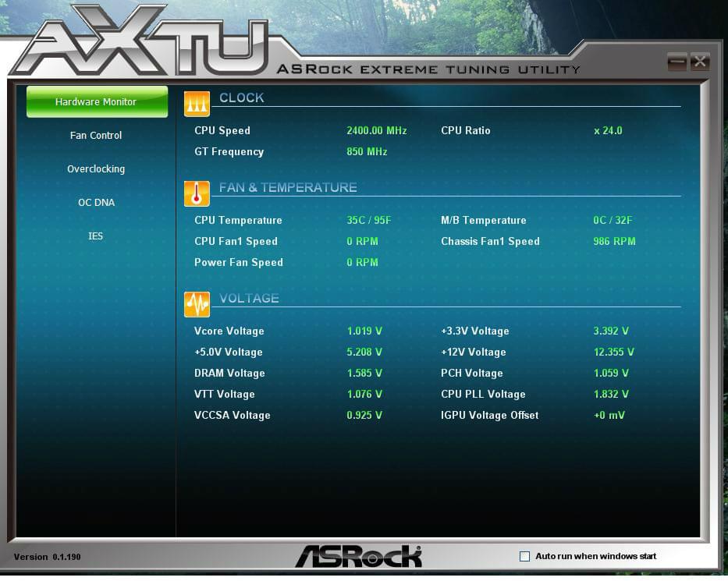
Task: Click the CPU Speed label
Action: coord(222,131)
